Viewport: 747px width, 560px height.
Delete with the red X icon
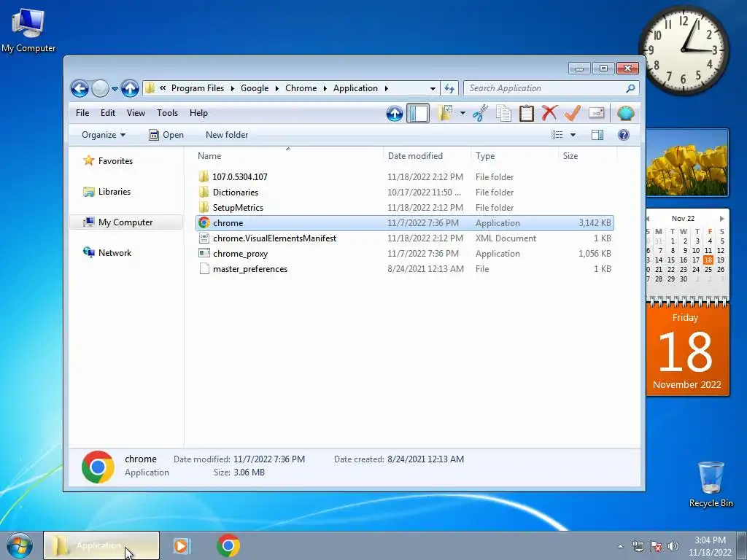click(549, 113)
